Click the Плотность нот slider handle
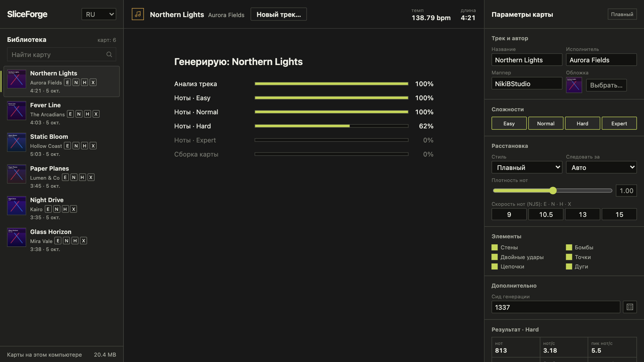This screenshot has width=644, height=362. tap(553, 191)
